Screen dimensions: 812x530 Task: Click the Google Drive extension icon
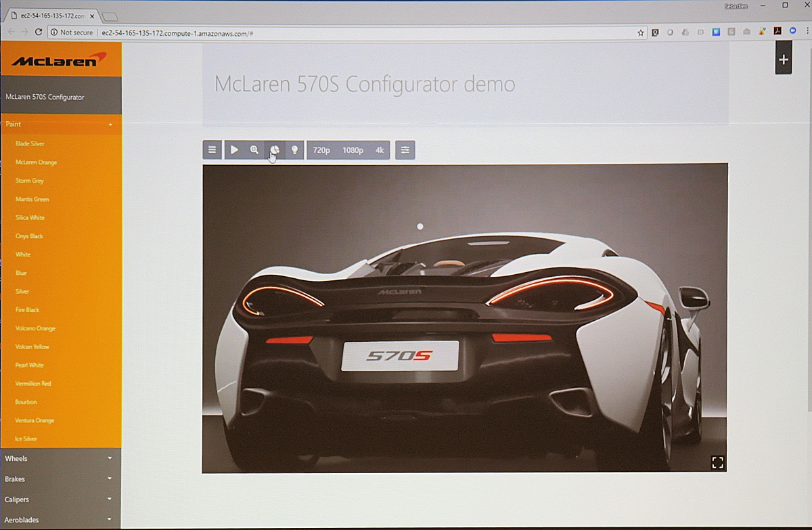point(685,32)
